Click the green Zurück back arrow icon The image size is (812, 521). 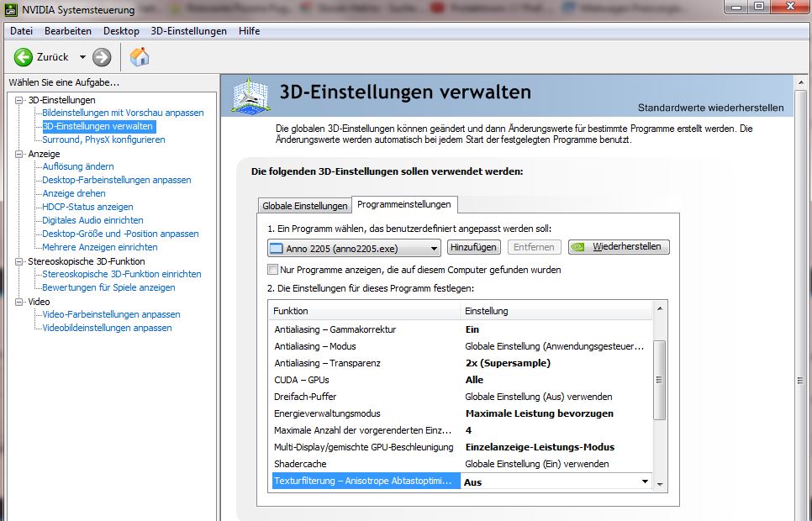click(24, 57)
